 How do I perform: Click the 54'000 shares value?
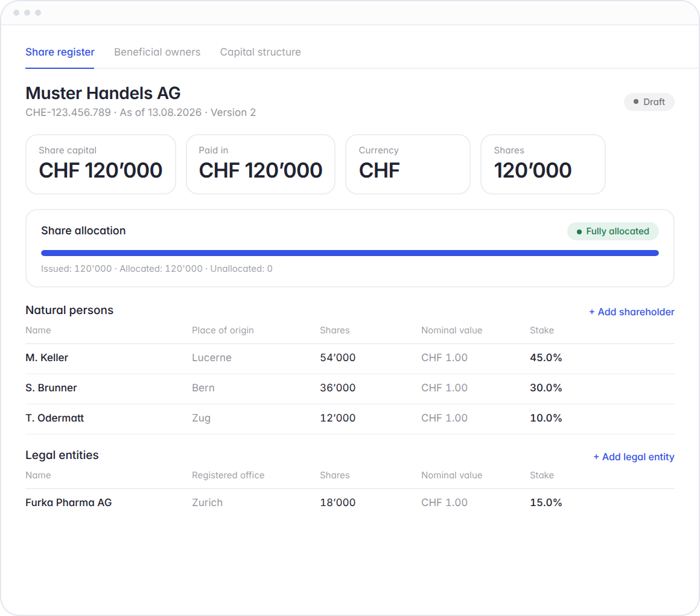click(x=338, y=358)
